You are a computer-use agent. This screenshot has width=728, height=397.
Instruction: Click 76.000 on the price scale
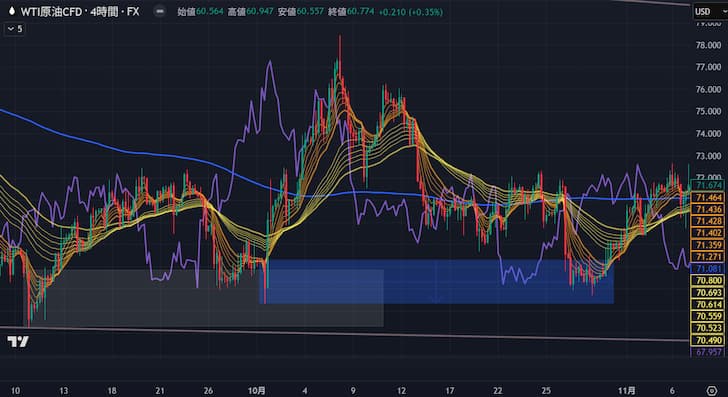tap(708, 89)
